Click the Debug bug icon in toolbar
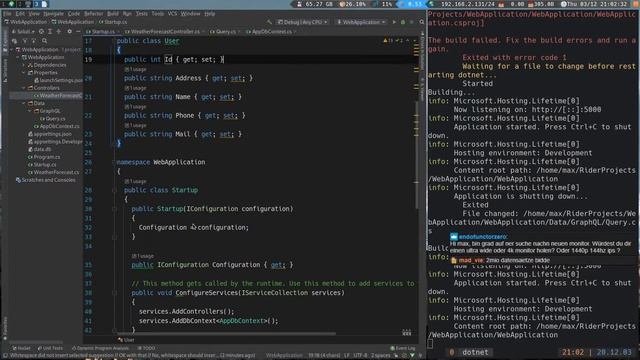Image resolution: width=640 pixels, height=360 pixels. click(x=403, y=22)
